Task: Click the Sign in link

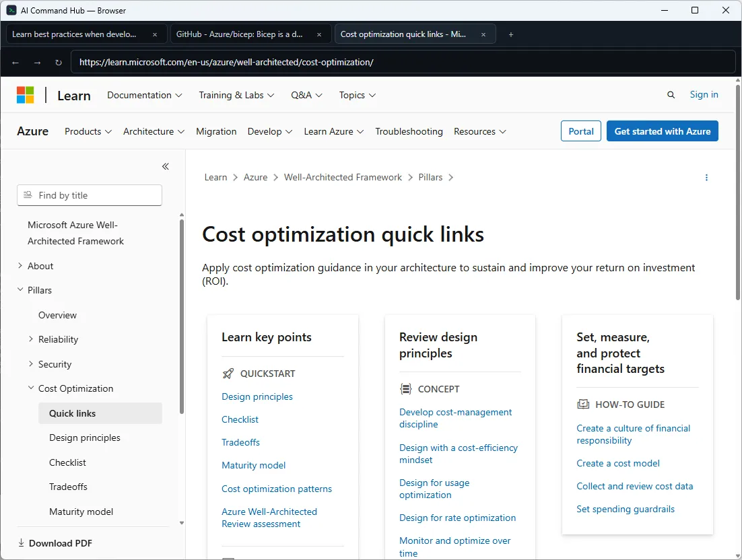Action: tap(704, 95)
